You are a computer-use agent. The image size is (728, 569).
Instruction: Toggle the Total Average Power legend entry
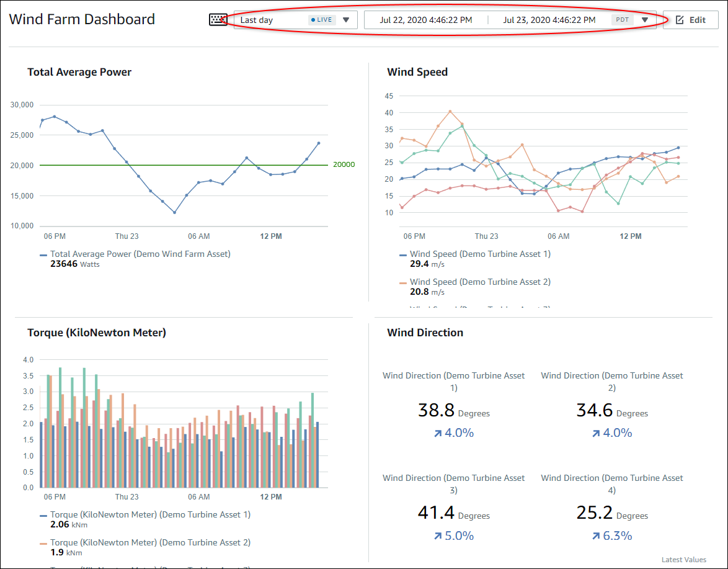(x=141, y=254)
